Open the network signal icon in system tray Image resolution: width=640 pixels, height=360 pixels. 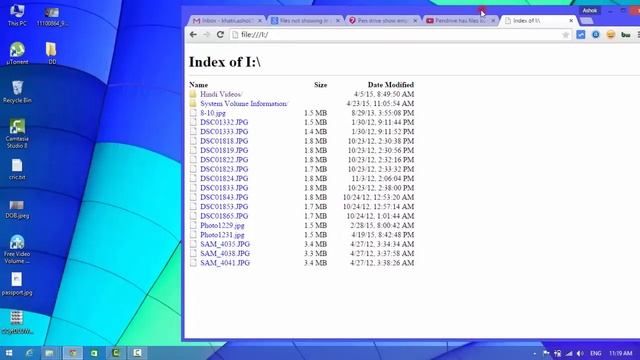569,353
